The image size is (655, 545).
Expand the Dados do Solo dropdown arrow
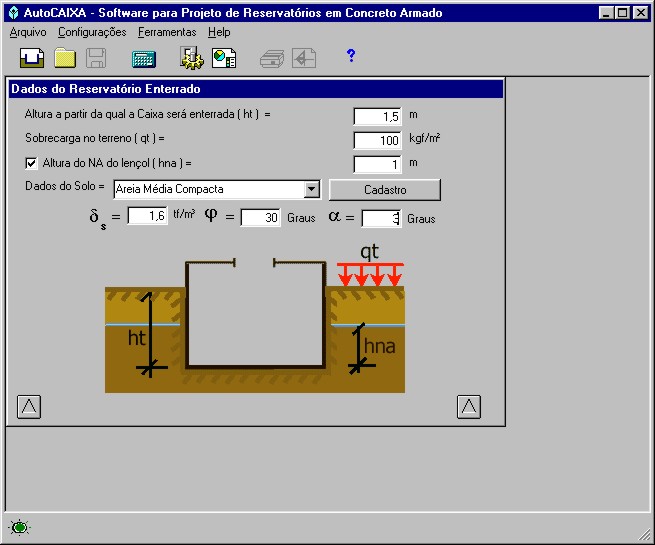(x=311, y=189)
